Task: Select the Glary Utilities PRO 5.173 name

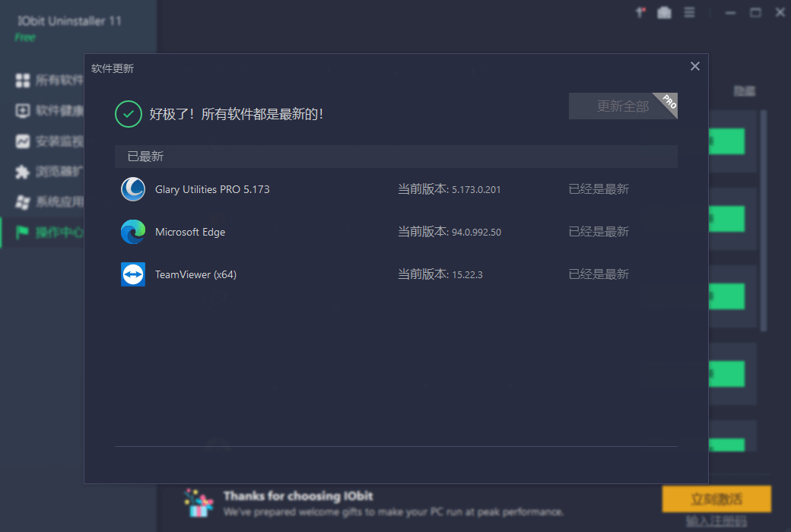Action: click(212, 189)
